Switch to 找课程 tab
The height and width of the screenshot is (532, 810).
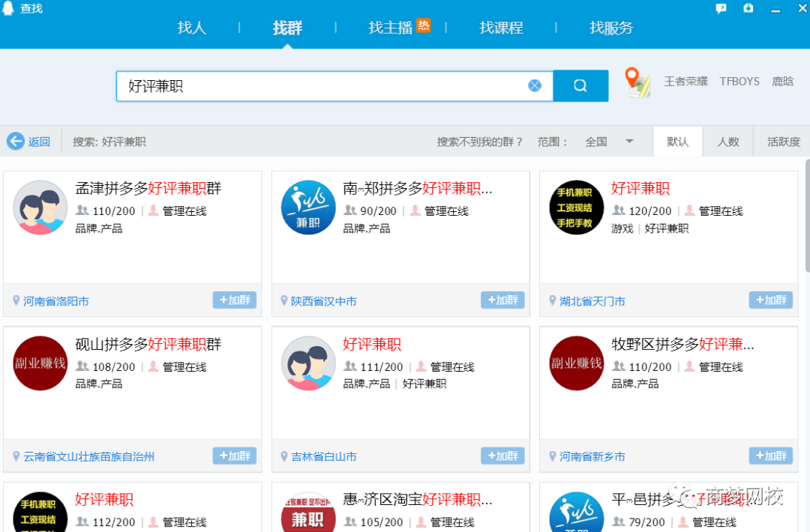(501, 27)
